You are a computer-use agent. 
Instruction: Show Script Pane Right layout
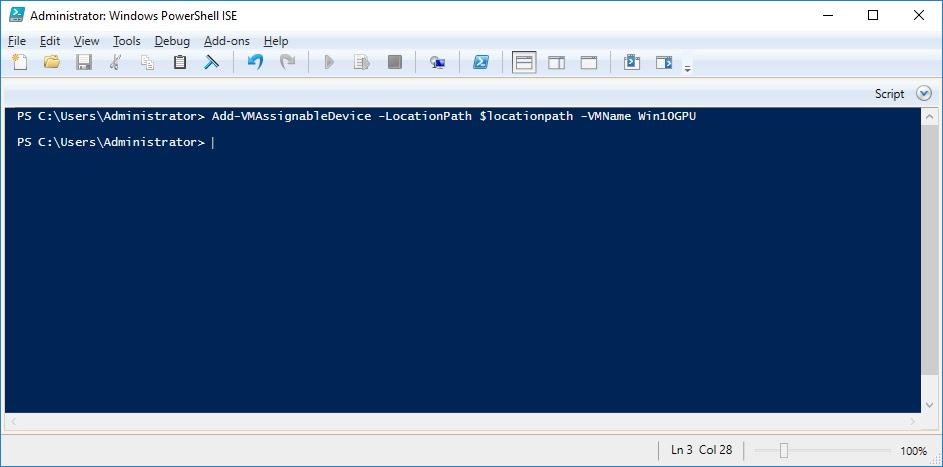(556, 63)
